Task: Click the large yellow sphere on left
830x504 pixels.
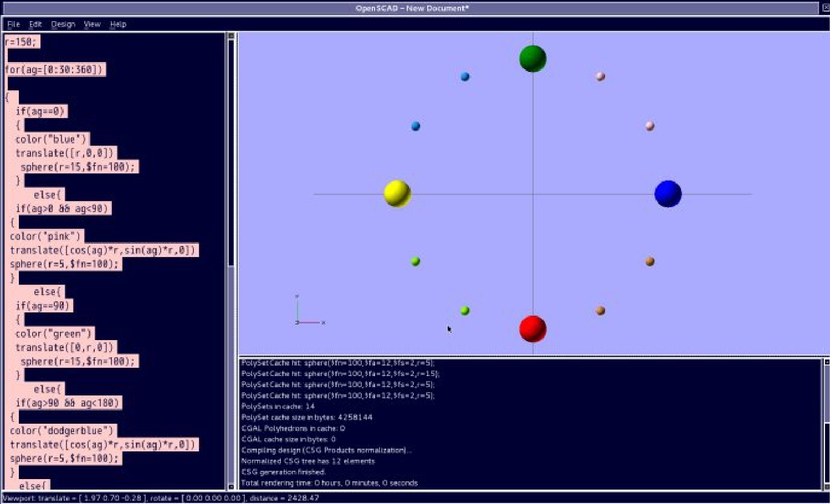Action: tap(397, 194)
